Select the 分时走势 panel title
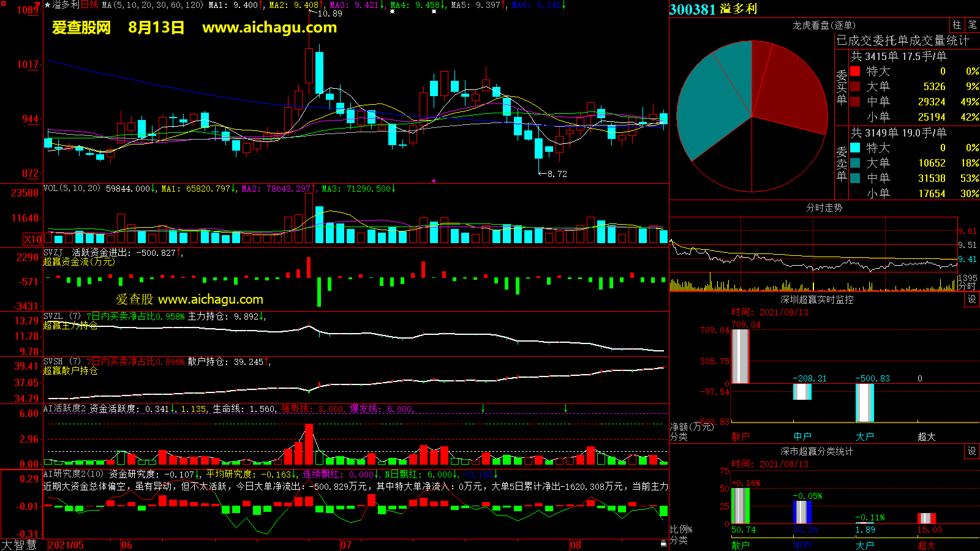The width and height of the screenshot is (980, 551). [824, 208]
